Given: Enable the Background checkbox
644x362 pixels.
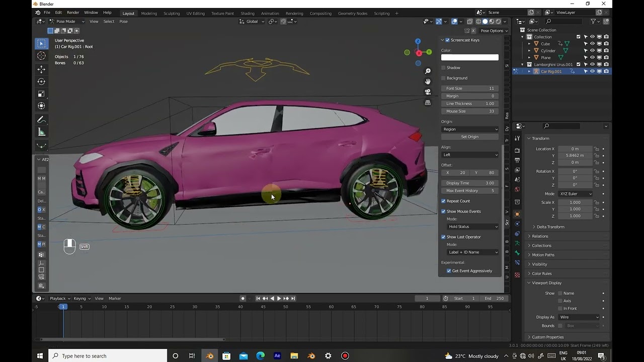Looking at the screenshot, I should [x=443, y=78].
